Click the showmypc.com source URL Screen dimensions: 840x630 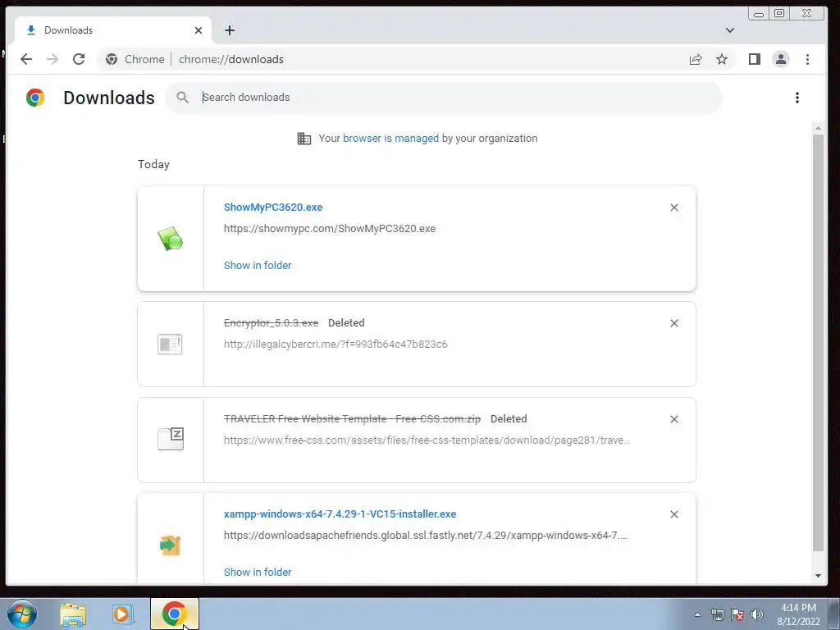pyautogui.click(x=330, y=228)
